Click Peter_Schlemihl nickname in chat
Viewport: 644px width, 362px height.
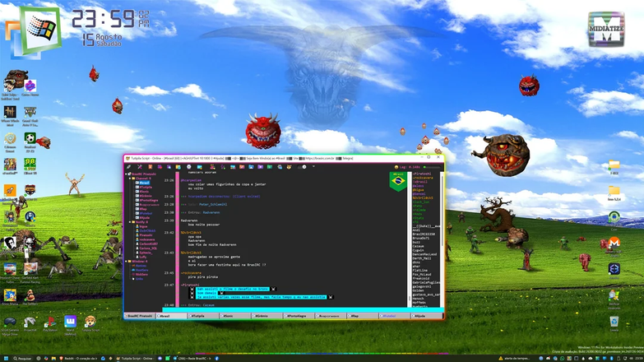click(x=213, y=204)
